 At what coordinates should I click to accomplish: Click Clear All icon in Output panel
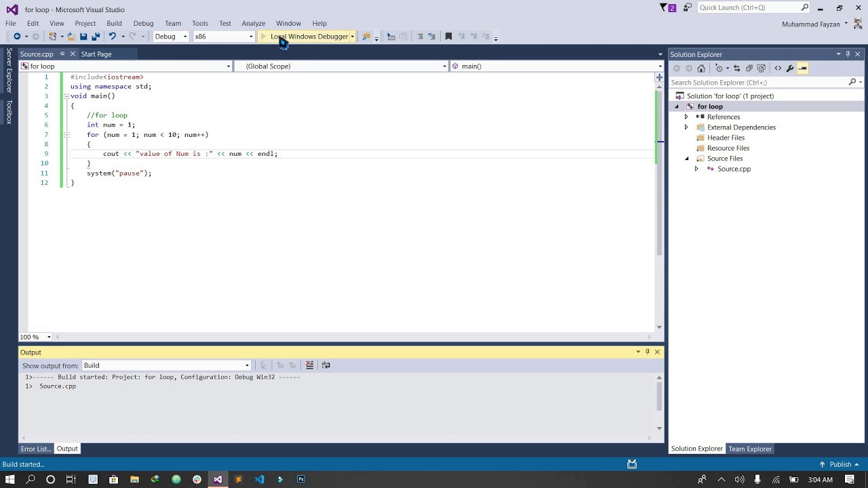point(309,365)
